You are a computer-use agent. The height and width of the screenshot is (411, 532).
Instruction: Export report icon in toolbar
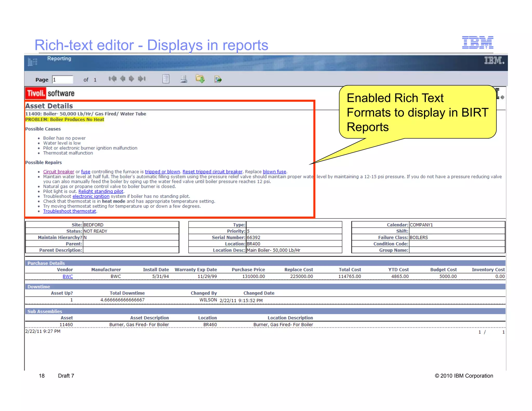click(x=218, y=79)
